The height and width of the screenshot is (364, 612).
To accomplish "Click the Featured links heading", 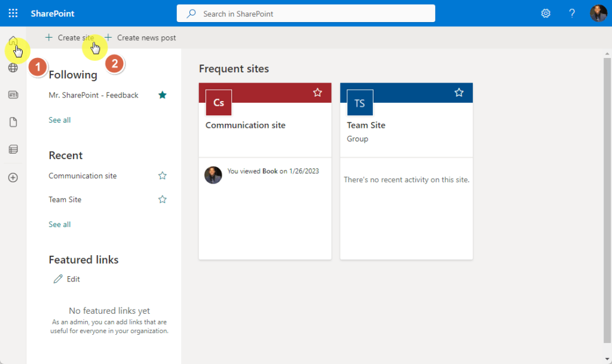I will point(84,260).
